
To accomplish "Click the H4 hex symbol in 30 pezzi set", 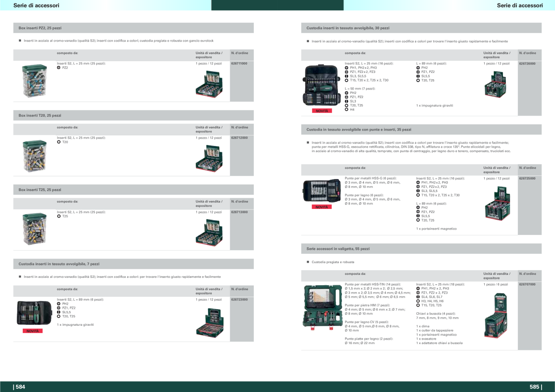I will [346, 110].
